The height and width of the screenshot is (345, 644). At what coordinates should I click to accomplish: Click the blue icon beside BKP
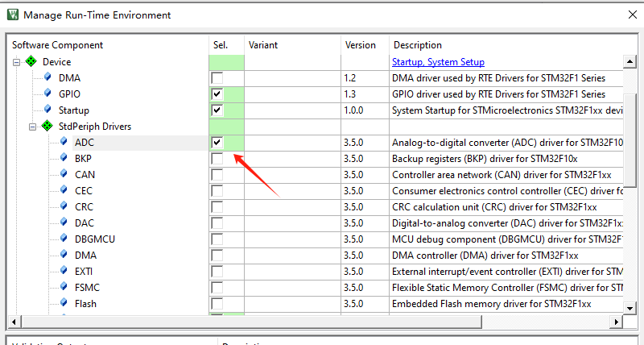(x=64, y=157)
